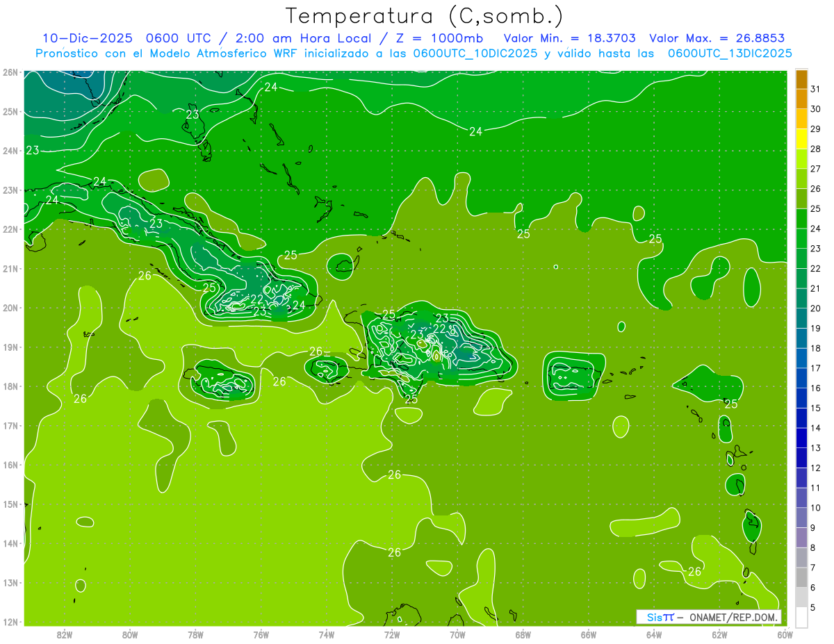Click the 70W longitude axis label
The image size is (834, 644).
tap(457, 634)
